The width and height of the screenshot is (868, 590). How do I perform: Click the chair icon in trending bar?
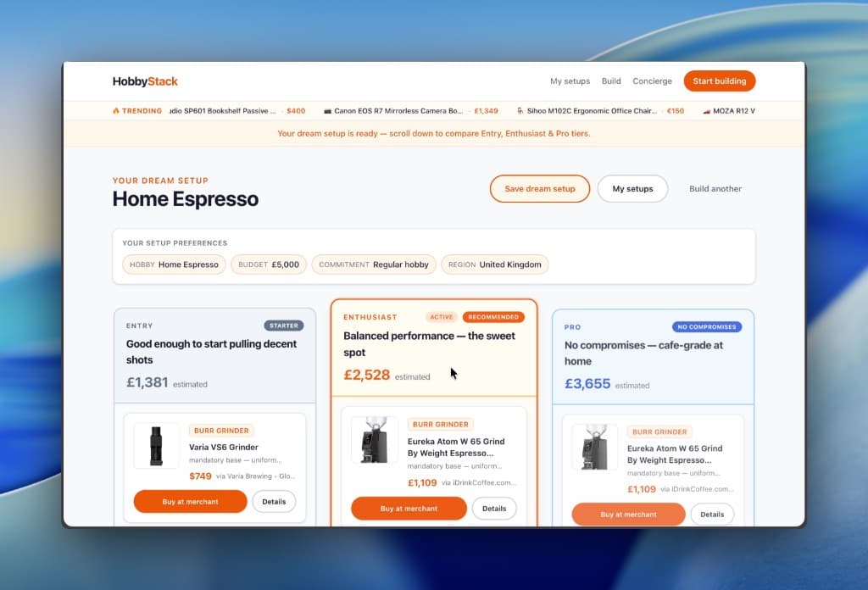click(x=520, y=111)
